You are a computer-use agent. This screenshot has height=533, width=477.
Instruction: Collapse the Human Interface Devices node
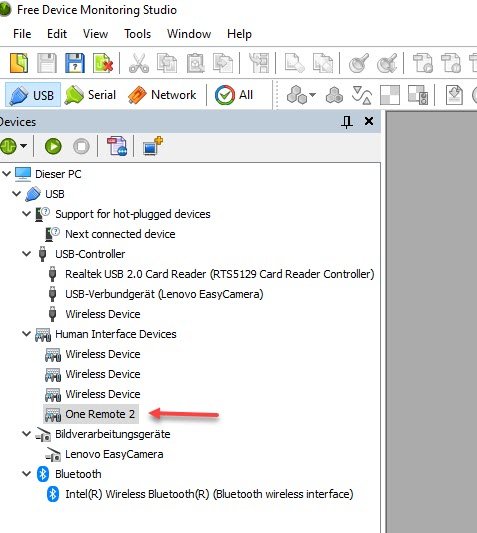(26, 334)
